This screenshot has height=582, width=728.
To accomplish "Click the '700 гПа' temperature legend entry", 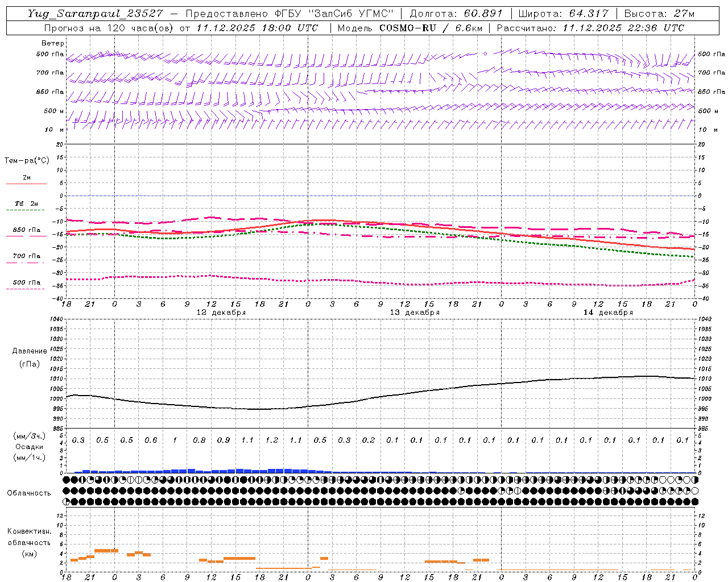I will (x=27, y=256).
